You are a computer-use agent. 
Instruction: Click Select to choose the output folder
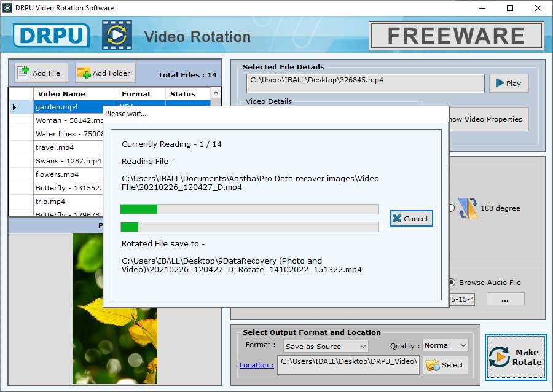pyautogui.click(x=445, y=365)
